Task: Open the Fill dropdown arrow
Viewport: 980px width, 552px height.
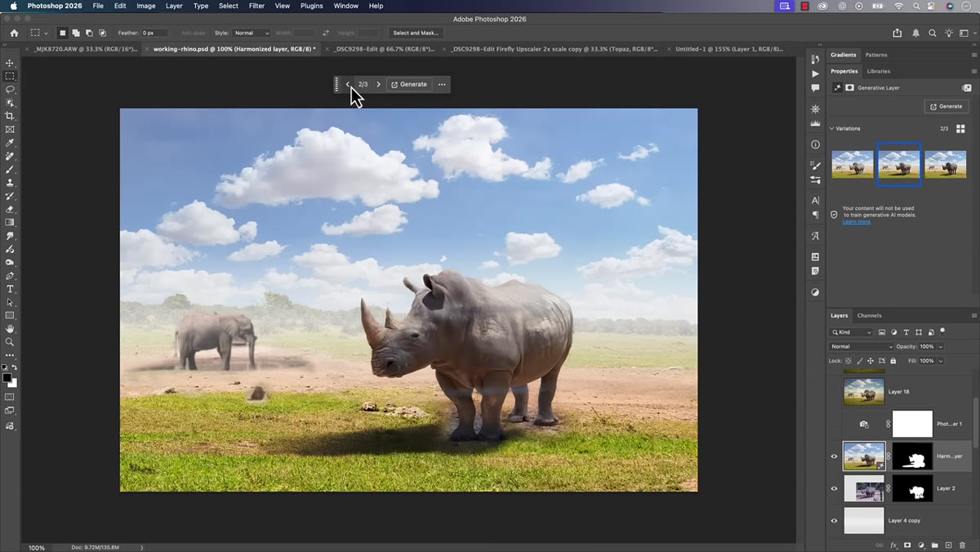Action: click(940, 360)
